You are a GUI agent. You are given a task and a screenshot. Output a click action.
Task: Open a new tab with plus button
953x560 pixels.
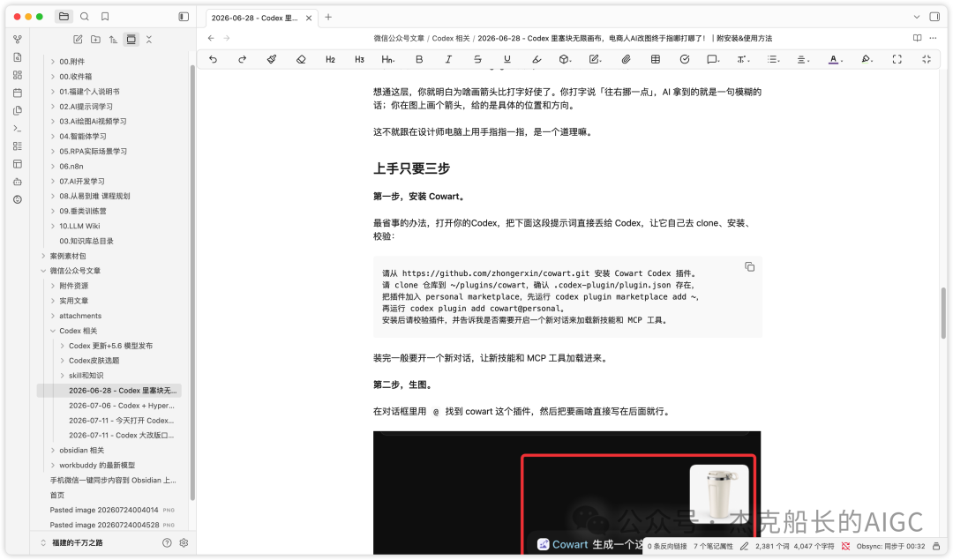tap(328, 17)
